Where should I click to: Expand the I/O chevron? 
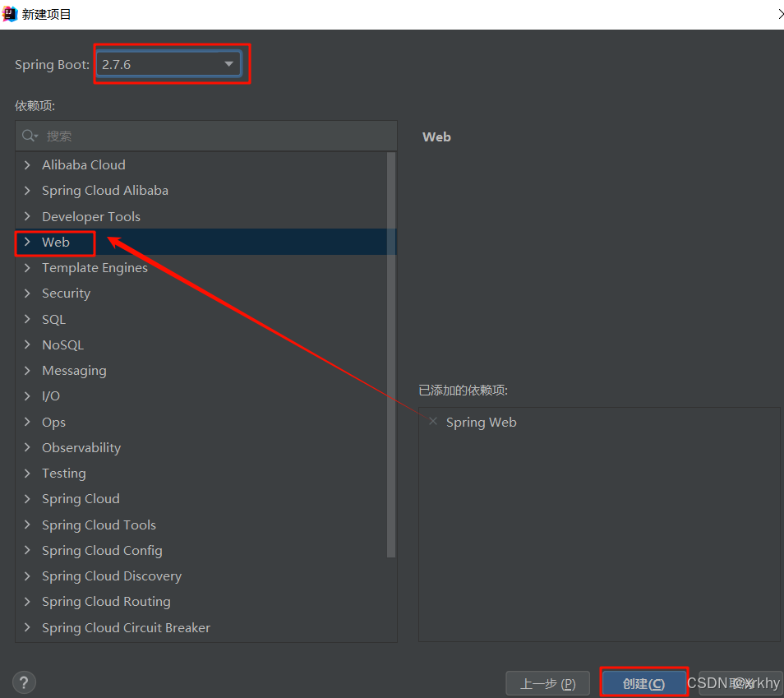(x=27, y=395)
